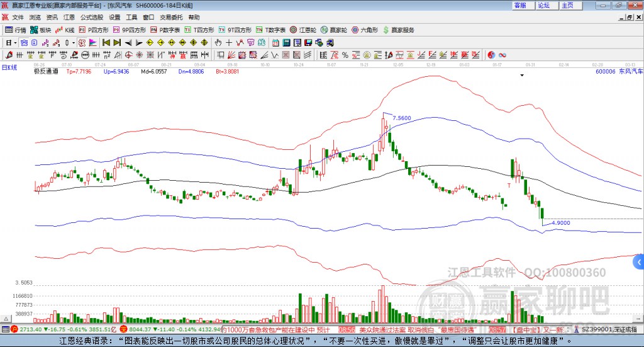Screen dimensions: 644x347
Task: Click the black left-arrow step back icon
Action: pyautogui.click(x=128, y=43)
